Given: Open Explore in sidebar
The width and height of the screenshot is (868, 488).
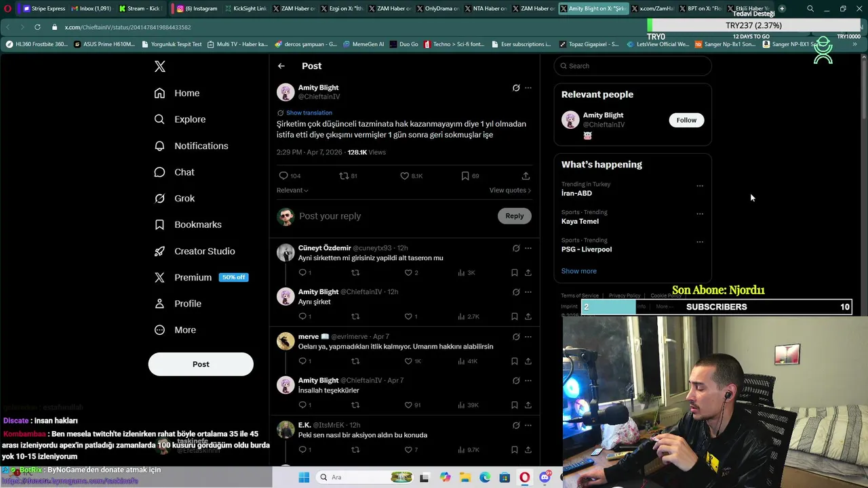Looking at the screenshot, I should pyautogui.click(x=180, y=119).
